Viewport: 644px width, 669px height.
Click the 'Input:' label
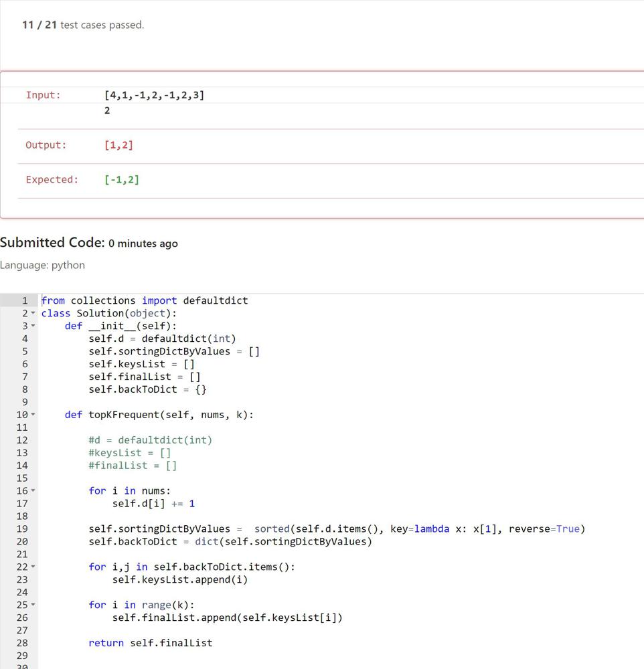point(43,95)
